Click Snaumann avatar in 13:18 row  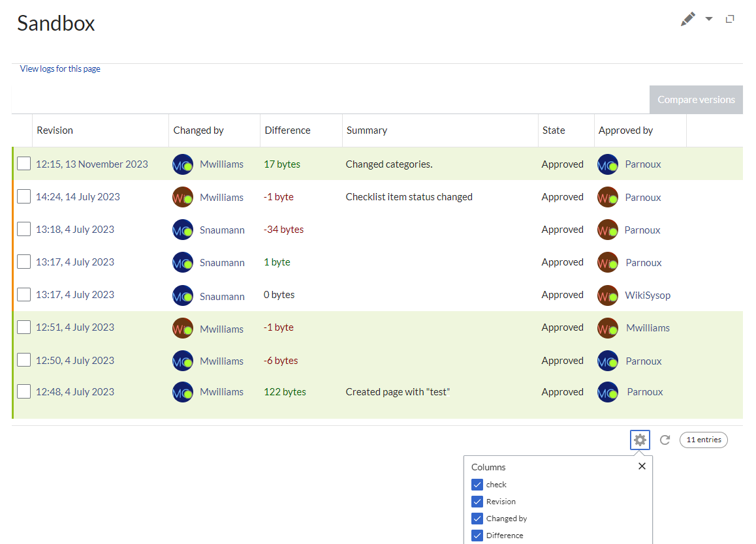pyautogui.click(x=183, y=230)
